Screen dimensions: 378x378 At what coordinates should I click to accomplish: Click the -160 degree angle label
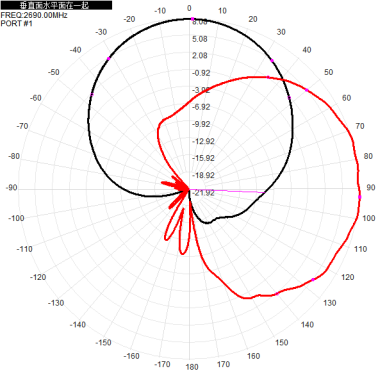point(131,356)
